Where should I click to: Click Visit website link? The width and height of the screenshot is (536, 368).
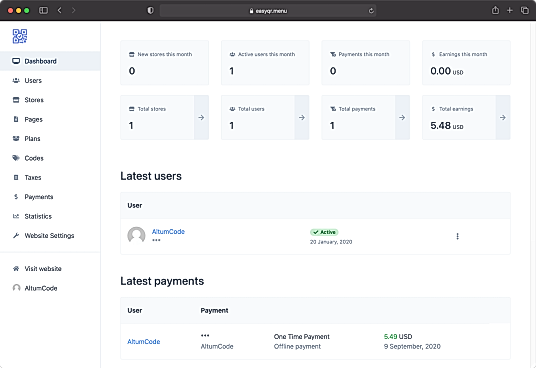click(x=43, y=269)
